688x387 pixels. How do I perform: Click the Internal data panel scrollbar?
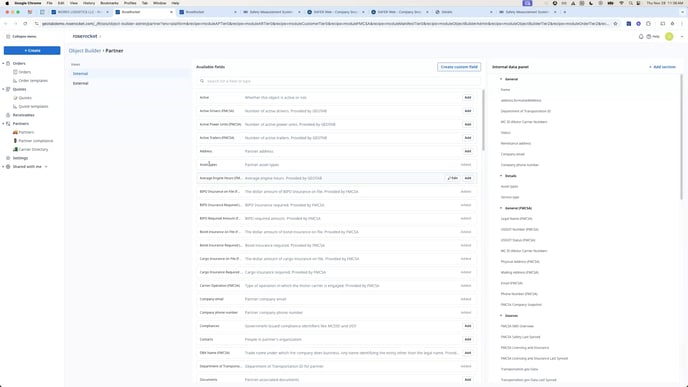tap(681, 137)
